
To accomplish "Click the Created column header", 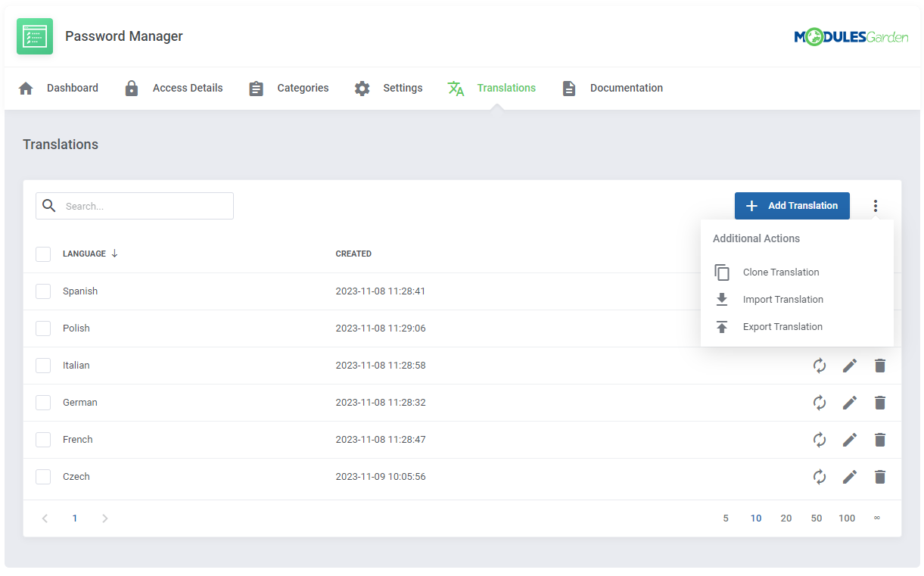I will (x=353, y=254).
